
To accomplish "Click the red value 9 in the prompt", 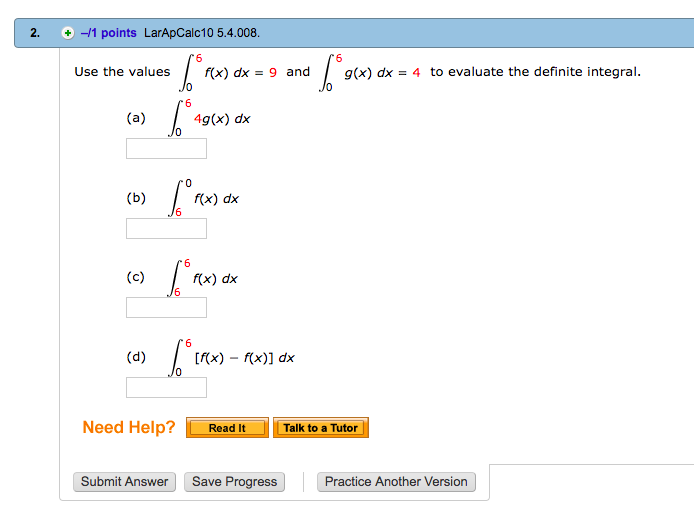I will (273, 72).
